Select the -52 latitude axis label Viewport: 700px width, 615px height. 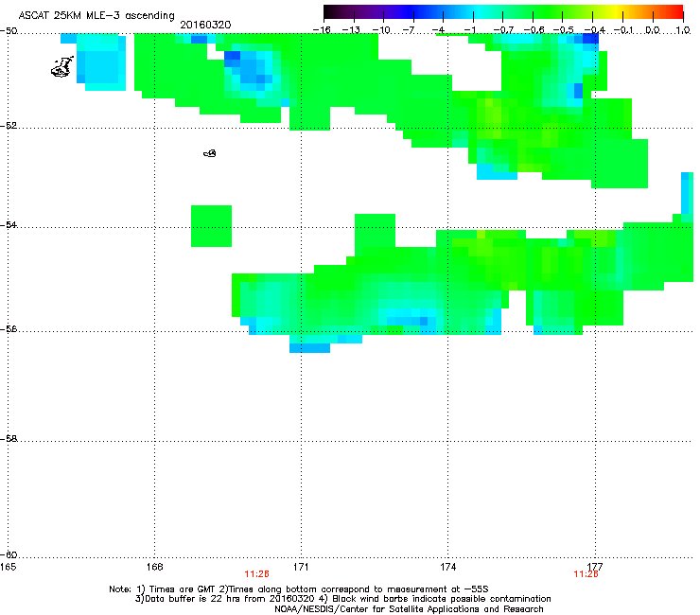point(9,126)
